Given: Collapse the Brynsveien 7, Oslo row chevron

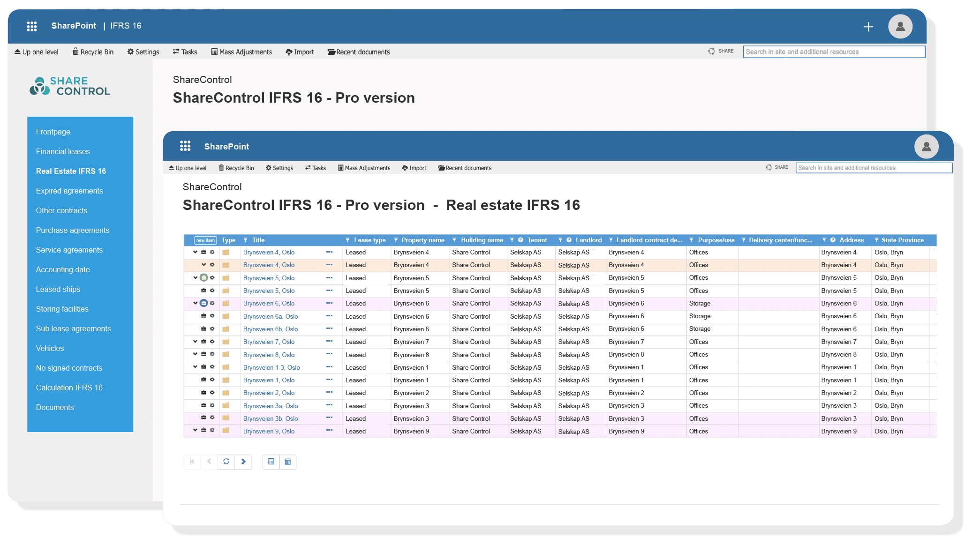Looking at the screenshot, I should coord(195,342).
